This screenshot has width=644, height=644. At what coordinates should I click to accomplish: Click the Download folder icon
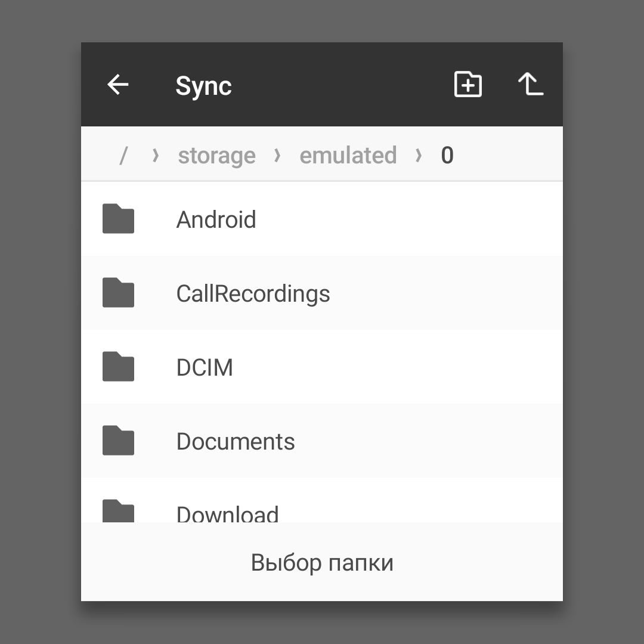click(x=118, y=511)
